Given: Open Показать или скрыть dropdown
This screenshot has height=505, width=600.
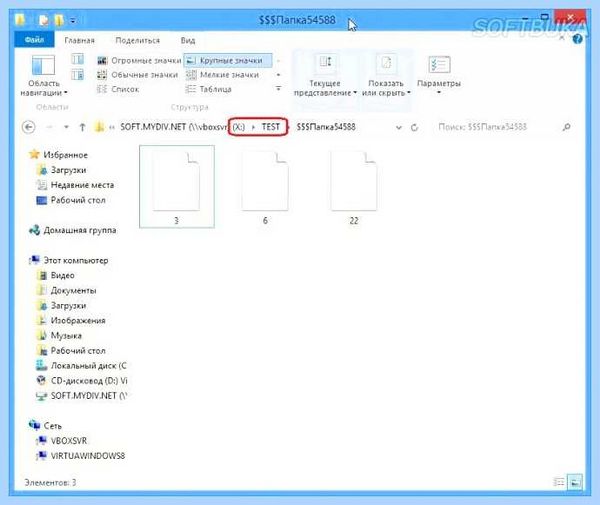Looking at the screenshot, I should pyautogui.click(x=386, y=75).
